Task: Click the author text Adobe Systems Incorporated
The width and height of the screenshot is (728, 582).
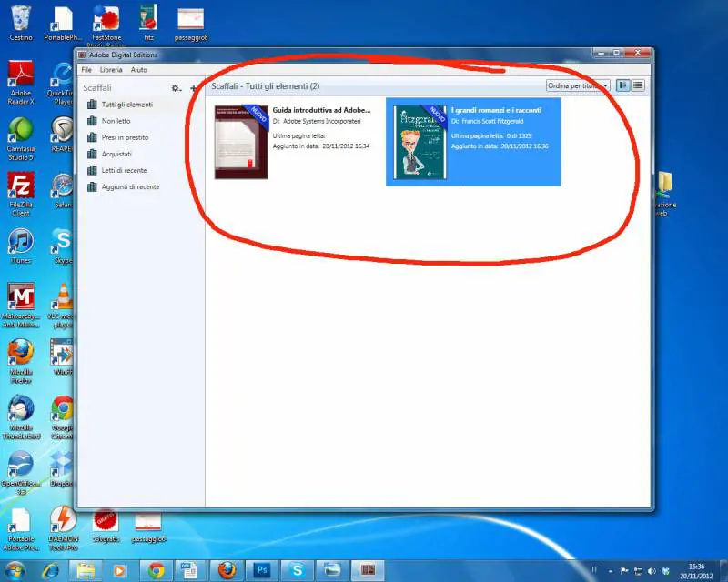Action: pos(322,121)
